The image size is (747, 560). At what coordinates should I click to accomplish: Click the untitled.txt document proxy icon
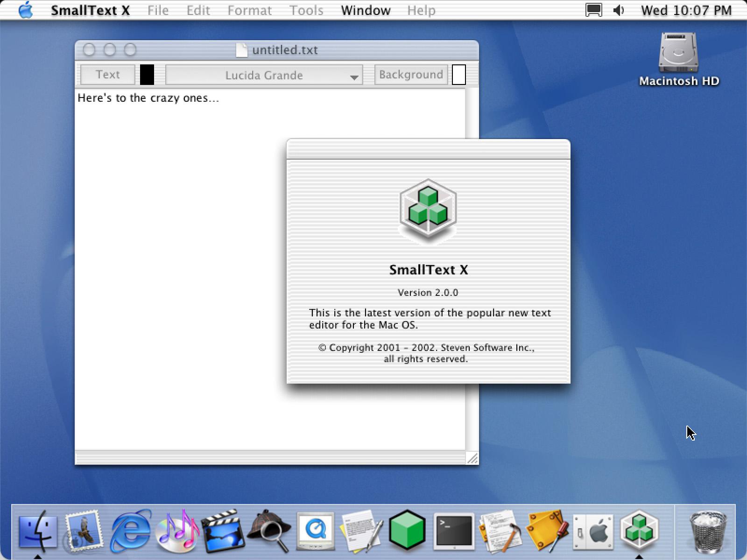click(x=241, y=50)
